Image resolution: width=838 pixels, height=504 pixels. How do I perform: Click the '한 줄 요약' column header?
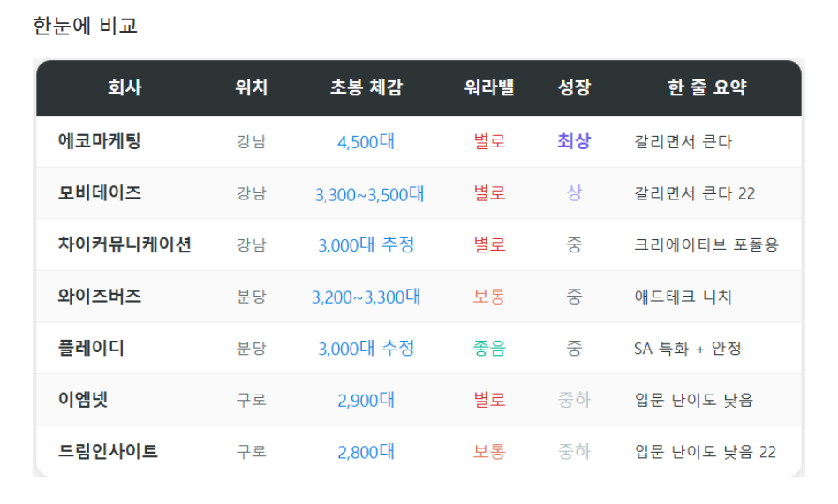click(x=706, y=87)
